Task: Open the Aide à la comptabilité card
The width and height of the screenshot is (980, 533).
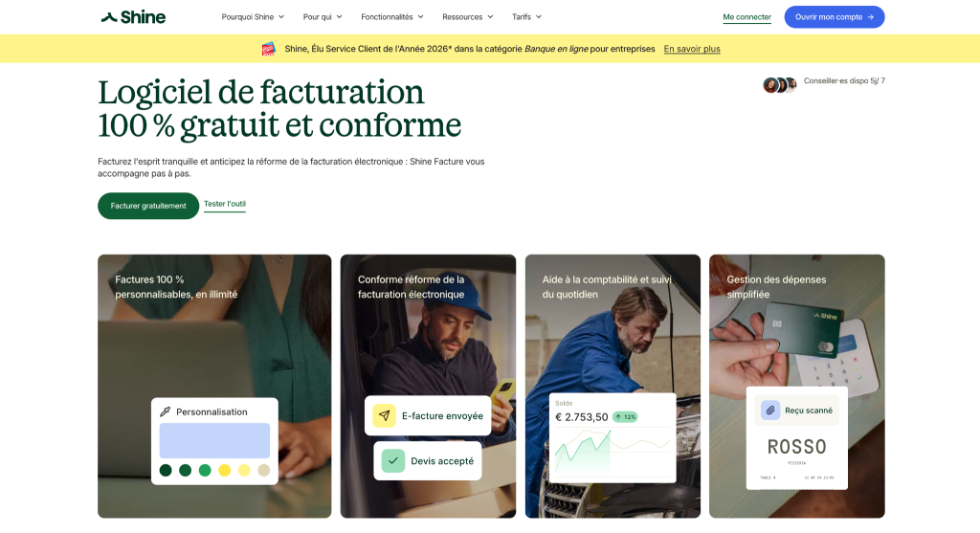Action: [612, 387]
